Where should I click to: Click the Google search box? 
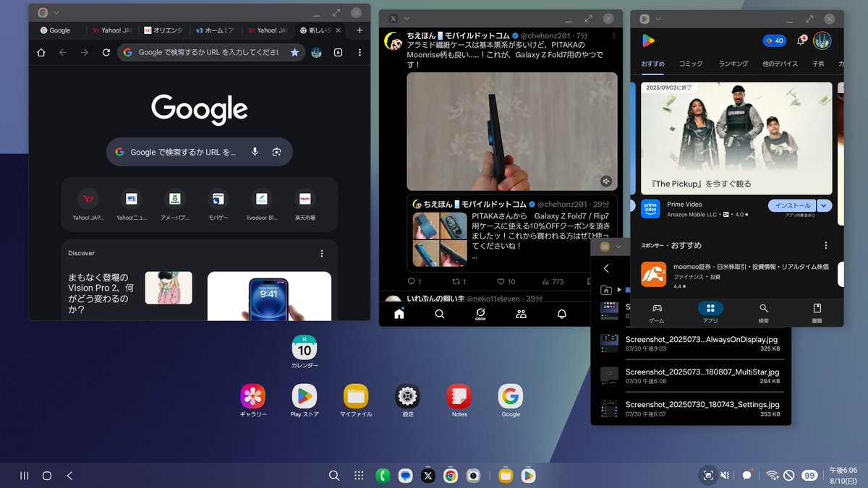tap(200, 152)
